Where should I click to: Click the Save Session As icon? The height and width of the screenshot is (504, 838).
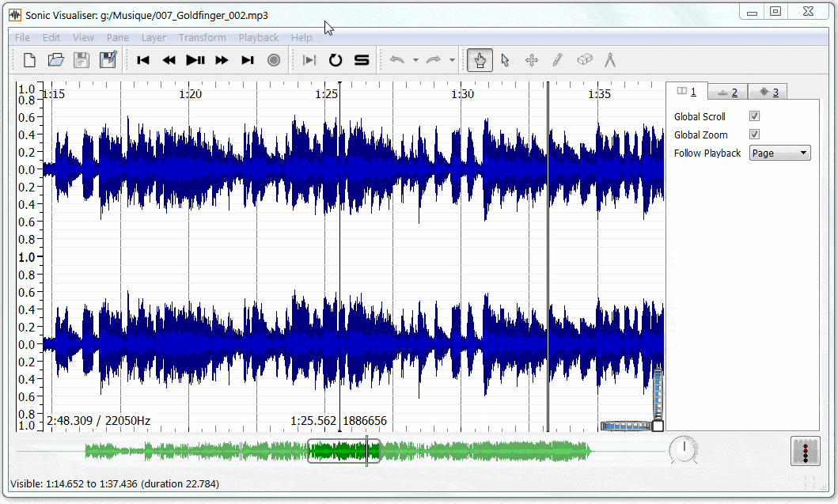[108, 59]
